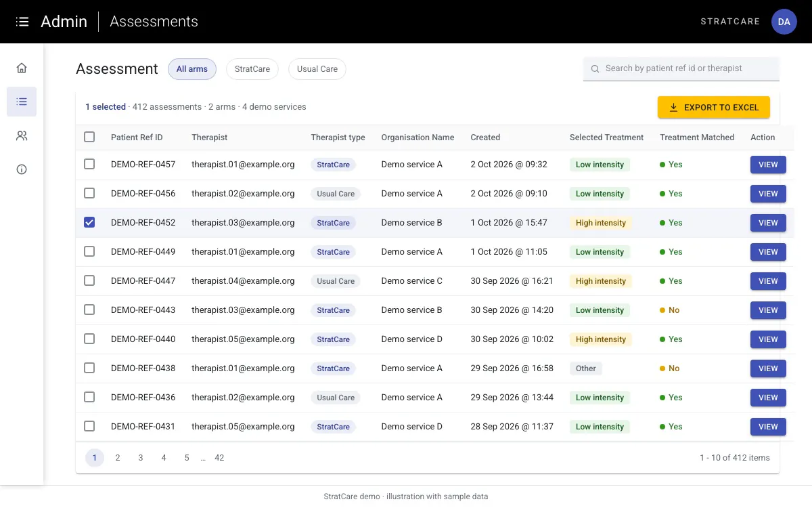View assessment DEMO-REF-0456
This screenshot has width=812, height=508.
tap(768, 194)
